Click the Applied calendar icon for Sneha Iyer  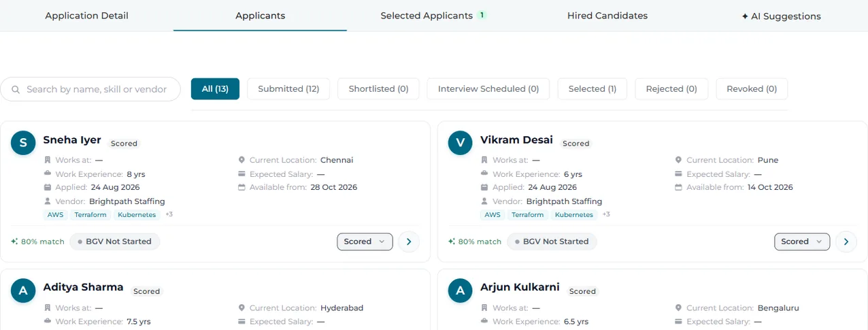point(48,187)
